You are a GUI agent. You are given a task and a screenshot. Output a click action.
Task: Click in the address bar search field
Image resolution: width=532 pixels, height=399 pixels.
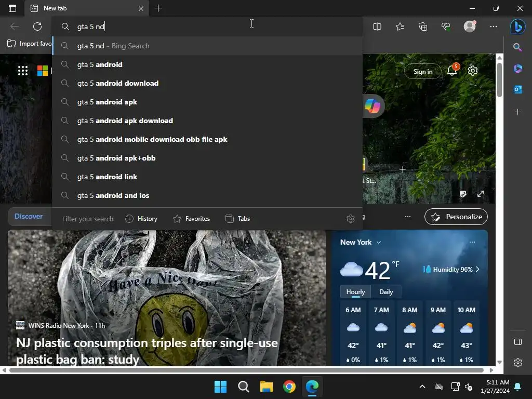click(x=208, y=26)
